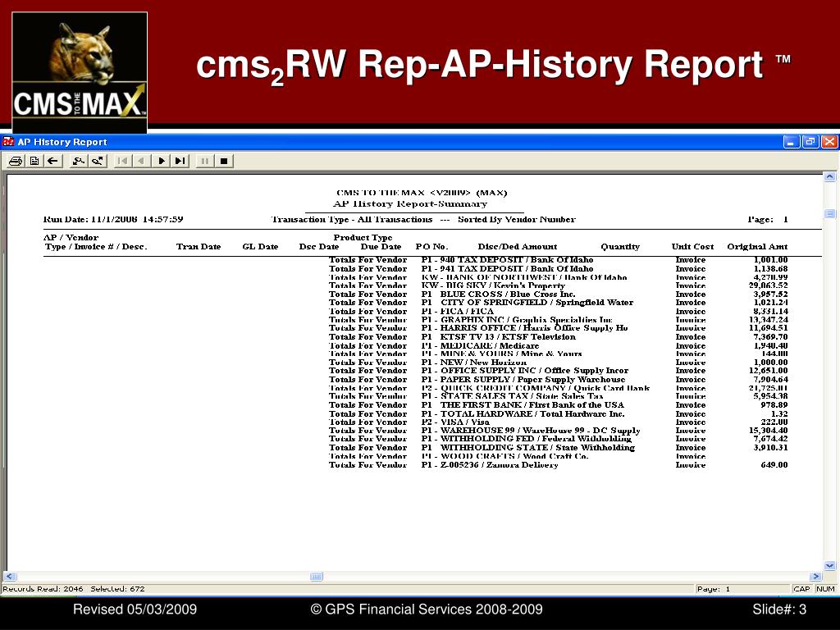The height and width of the screenshot is (630, 840).
Task: Click the NUM indicator in status bar
Action: click(825, 589)
